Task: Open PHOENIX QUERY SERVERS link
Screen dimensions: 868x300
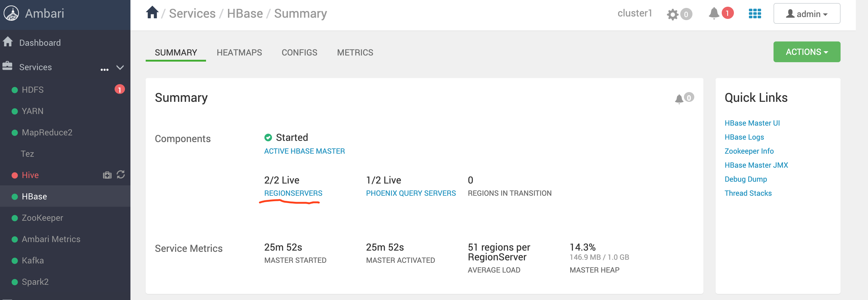Action: pyautogui.click(x=411, y=193)
